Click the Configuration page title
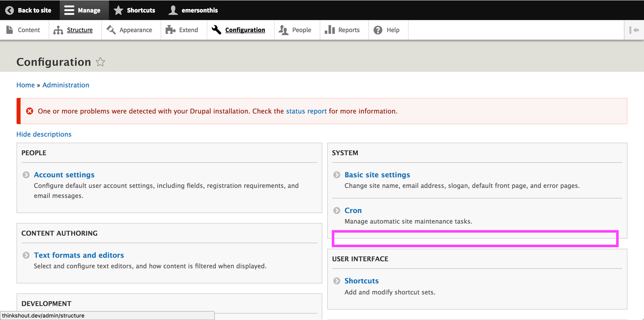 point(54,62)
